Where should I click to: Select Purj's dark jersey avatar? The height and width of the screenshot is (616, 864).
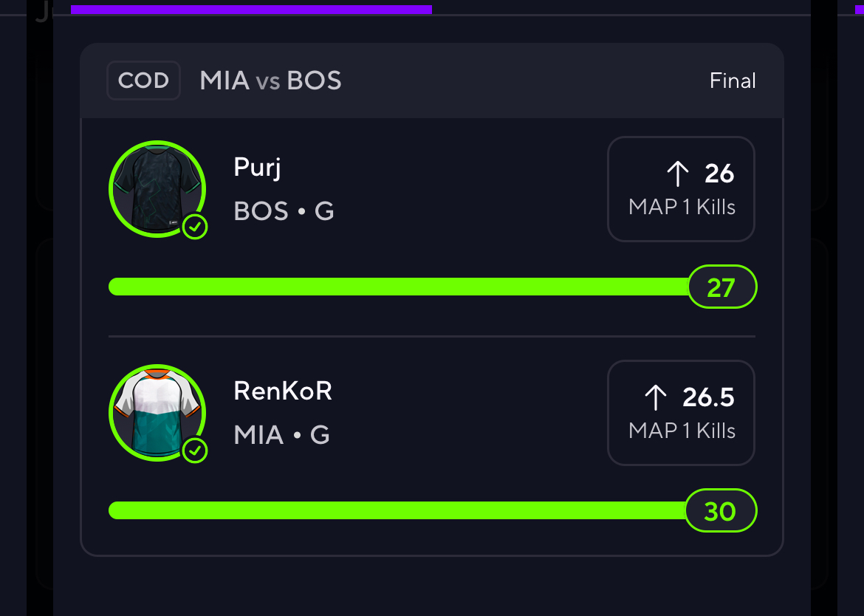coord(157,189)
